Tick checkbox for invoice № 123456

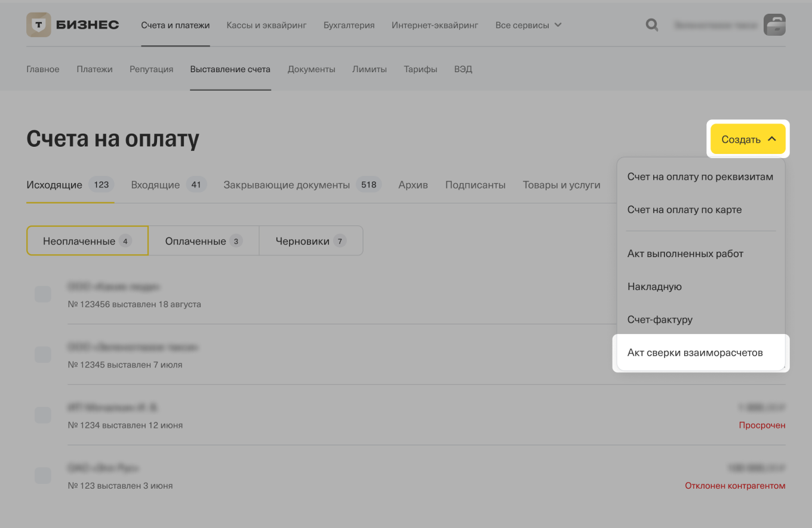point(42,294)
